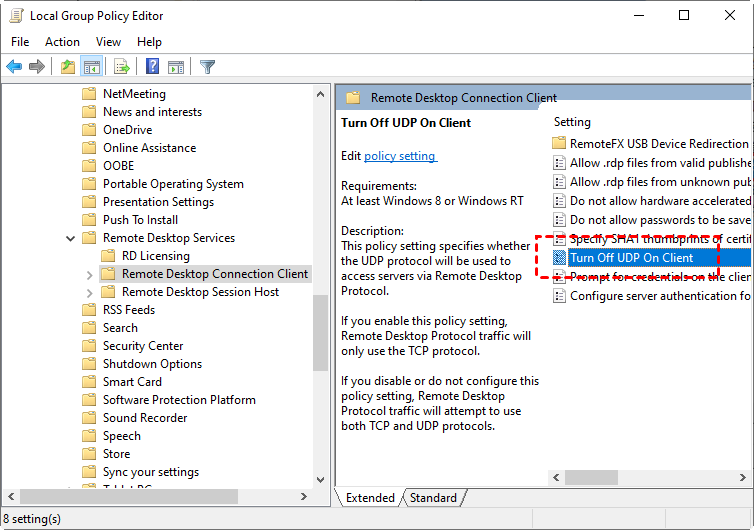Select the Speech folder
Image resolution: width=754 pixels, height=530 pixels.
tap(122, 436)
